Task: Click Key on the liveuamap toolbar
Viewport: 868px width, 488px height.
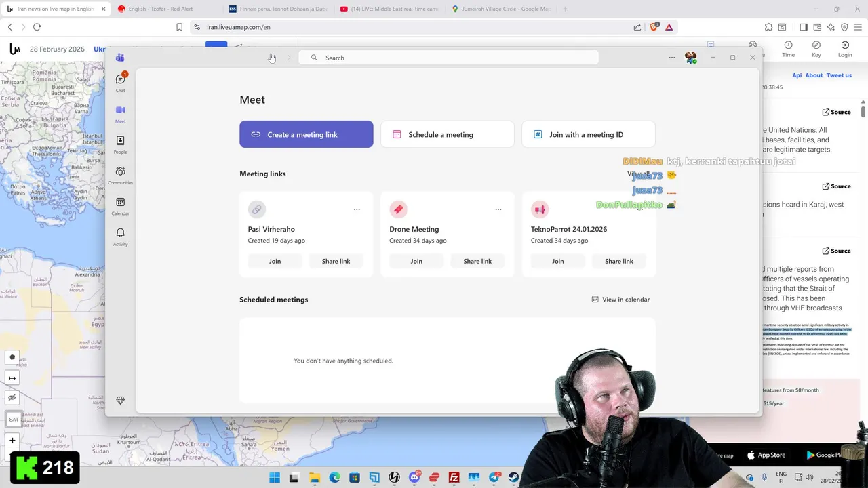Action: [816, 49]
